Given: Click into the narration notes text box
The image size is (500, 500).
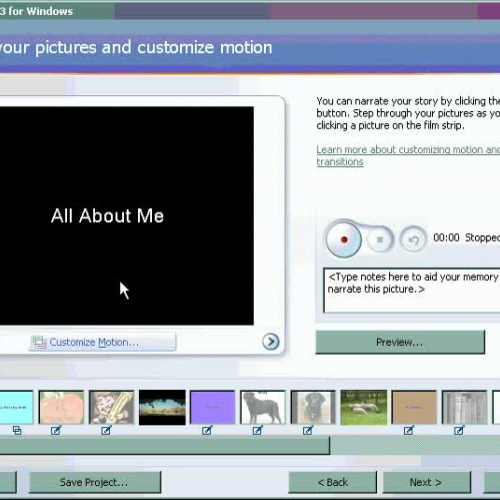Looking at the screenshot, I should 412,290.
